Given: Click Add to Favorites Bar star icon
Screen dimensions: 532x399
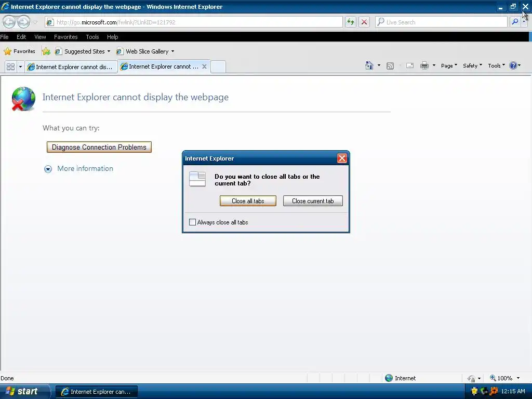Looking at the screenshot, I should pos(46,51).
